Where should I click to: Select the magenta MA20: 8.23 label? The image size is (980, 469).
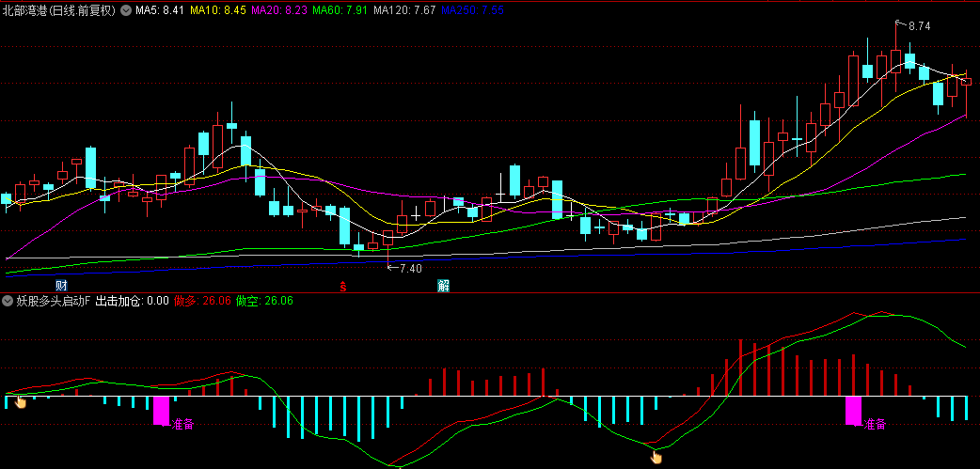(278, 10)
